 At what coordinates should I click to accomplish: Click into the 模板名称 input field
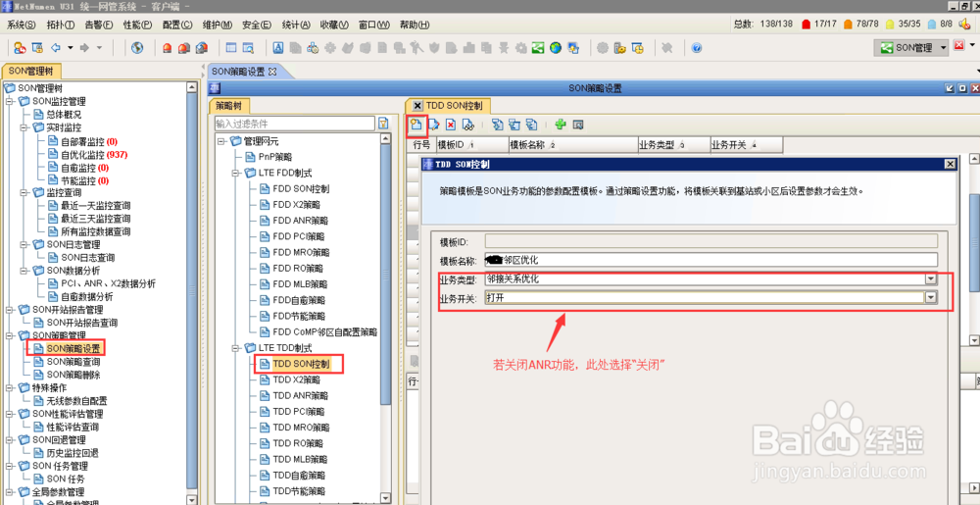[711, 260]
